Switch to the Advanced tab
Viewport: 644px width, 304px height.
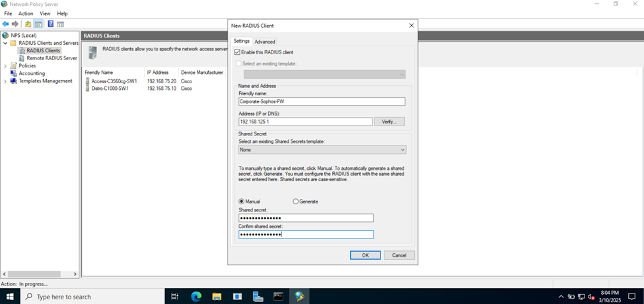[264, 42]
